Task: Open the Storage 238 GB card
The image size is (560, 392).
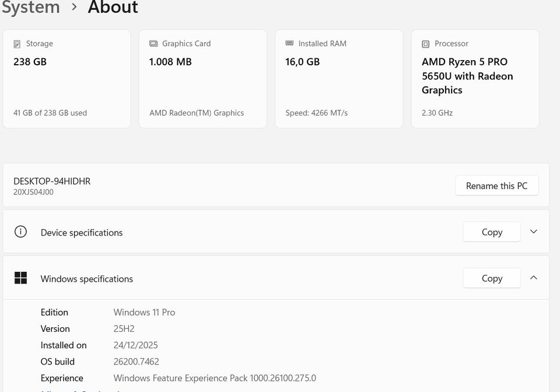Action: pyautogui.click(x=66, y=79)
